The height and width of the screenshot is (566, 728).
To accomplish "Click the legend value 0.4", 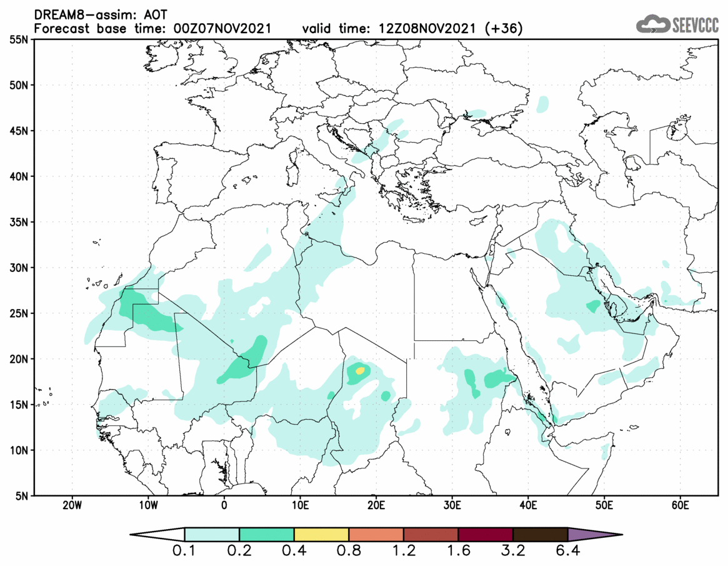I will [x=294, y=551].
